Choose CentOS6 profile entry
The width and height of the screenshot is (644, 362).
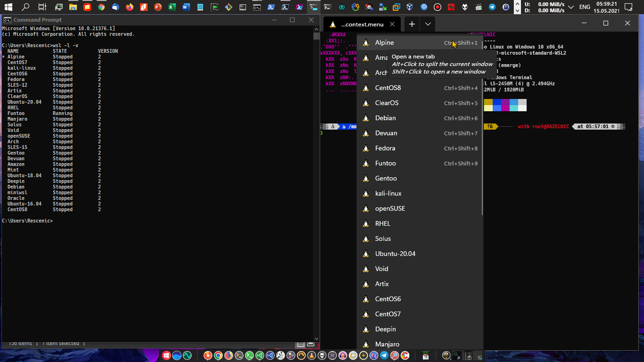(x=420, y=299)
